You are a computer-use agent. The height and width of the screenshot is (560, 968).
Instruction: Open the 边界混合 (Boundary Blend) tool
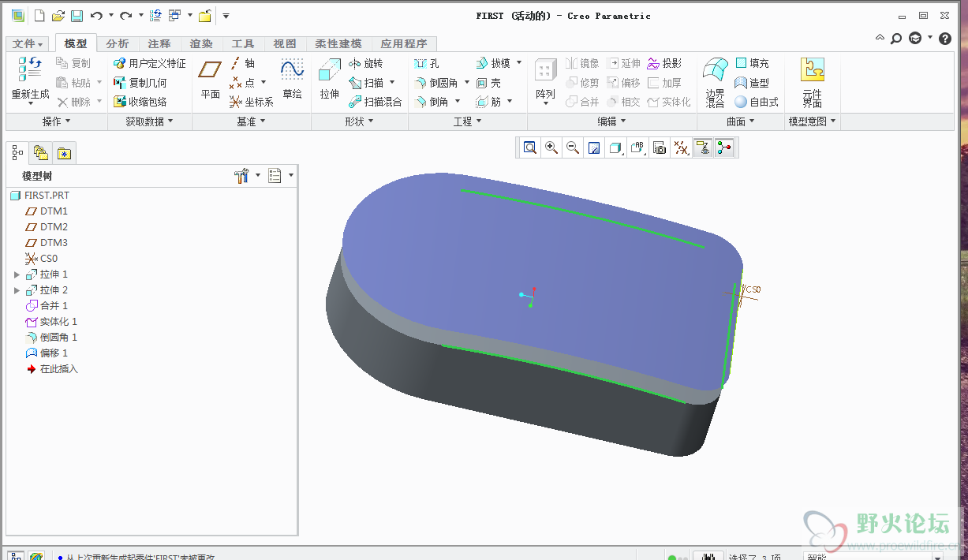(x=715, y=82)
